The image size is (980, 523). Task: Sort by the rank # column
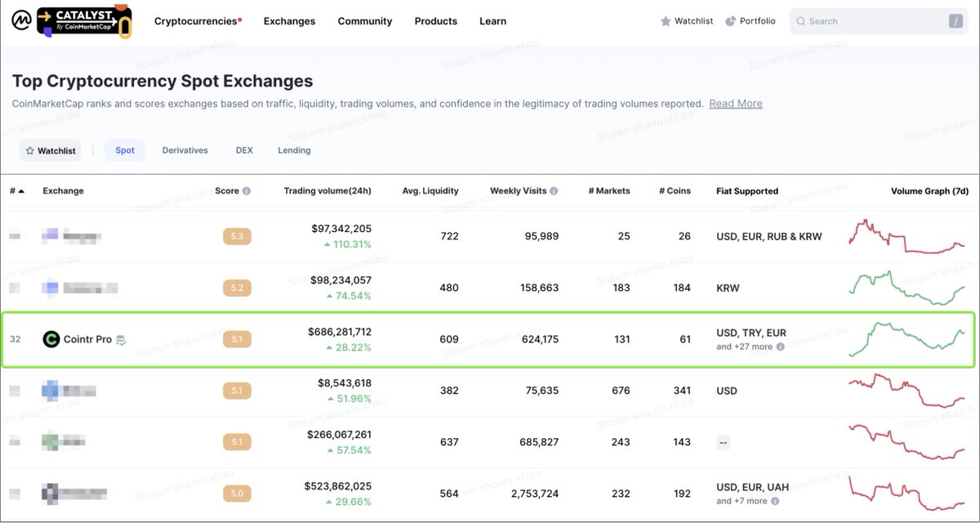point(17,191)
